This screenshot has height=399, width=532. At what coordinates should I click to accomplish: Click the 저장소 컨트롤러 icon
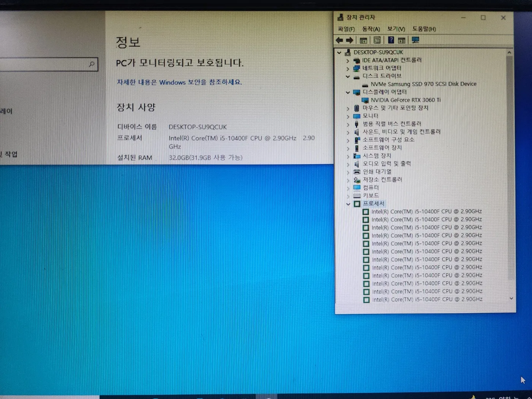tap(357, 180)
